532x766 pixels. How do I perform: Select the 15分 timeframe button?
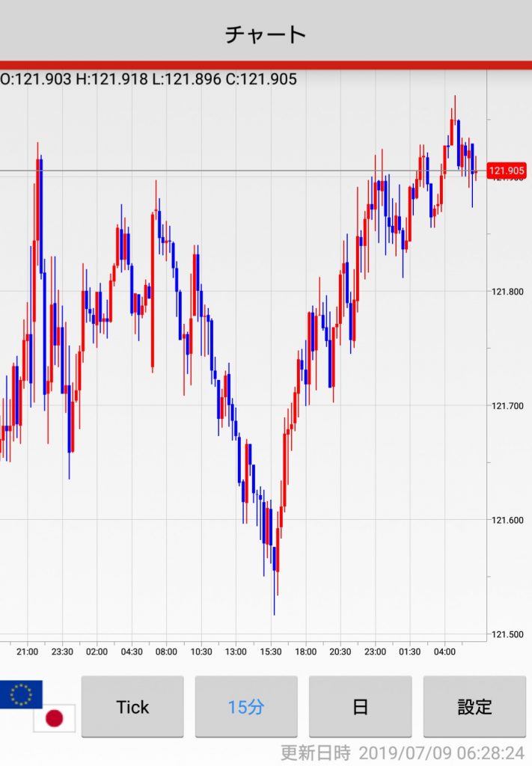coord(246,707)
